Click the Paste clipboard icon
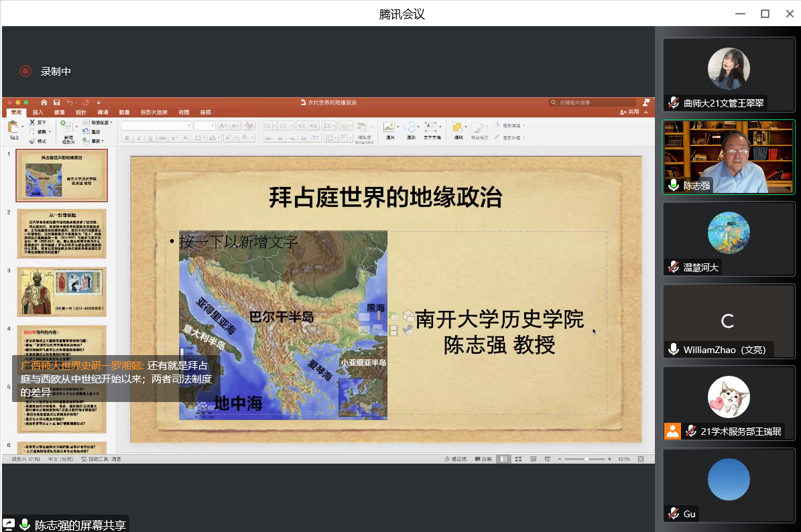The width and height of the screenshot is (801, 532). click(x=13, y=127)
